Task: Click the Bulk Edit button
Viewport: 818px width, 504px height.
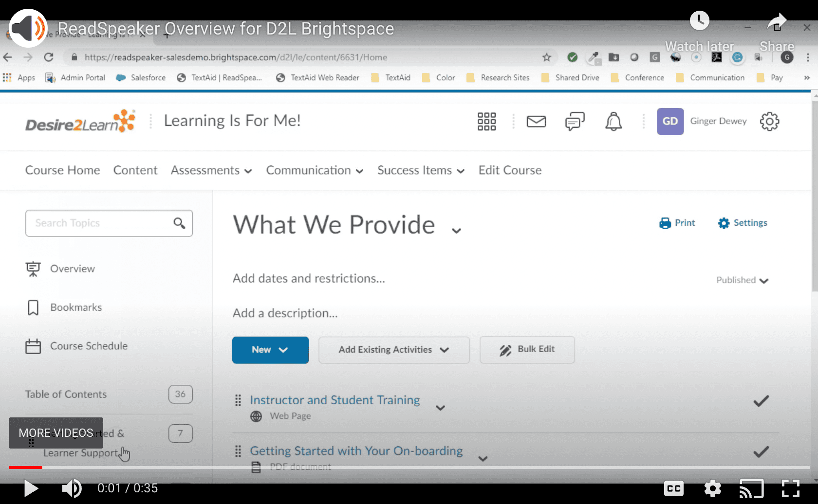Action: 527,350
